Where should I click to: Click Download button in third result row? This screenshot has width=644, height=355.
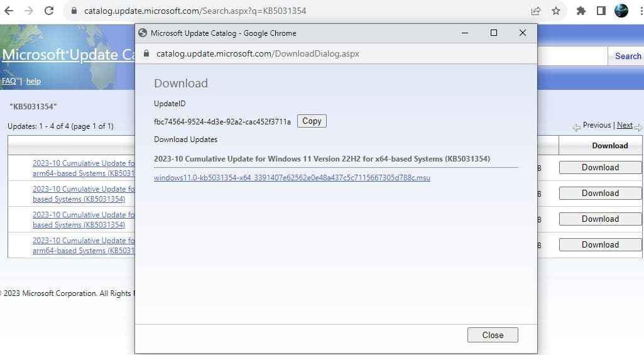(x=600, y=219)
